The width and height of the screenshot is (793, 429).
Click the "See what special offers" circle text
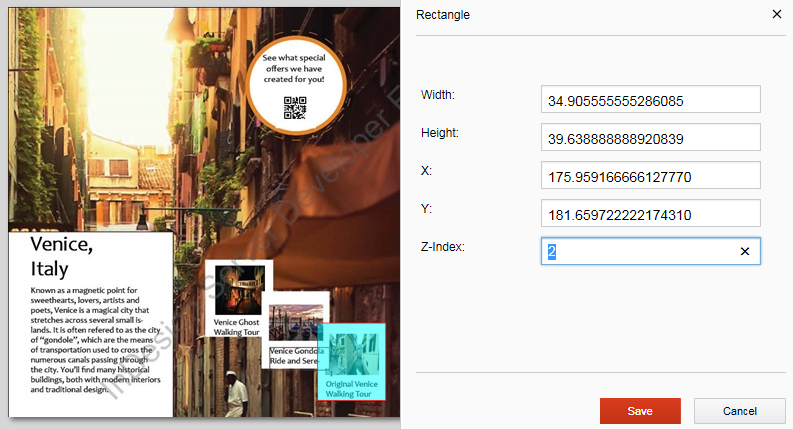coord(294,68)
